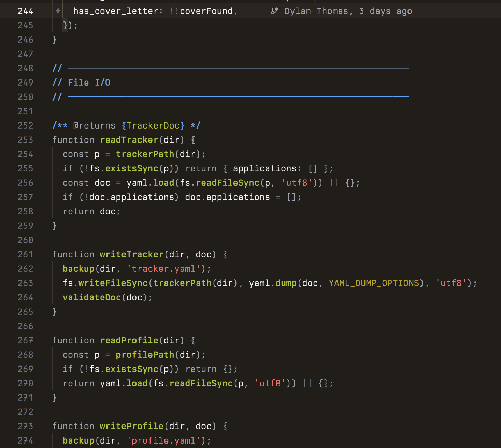Click the profilePath function call
The image size is (501, 448).
click(145, 355)
